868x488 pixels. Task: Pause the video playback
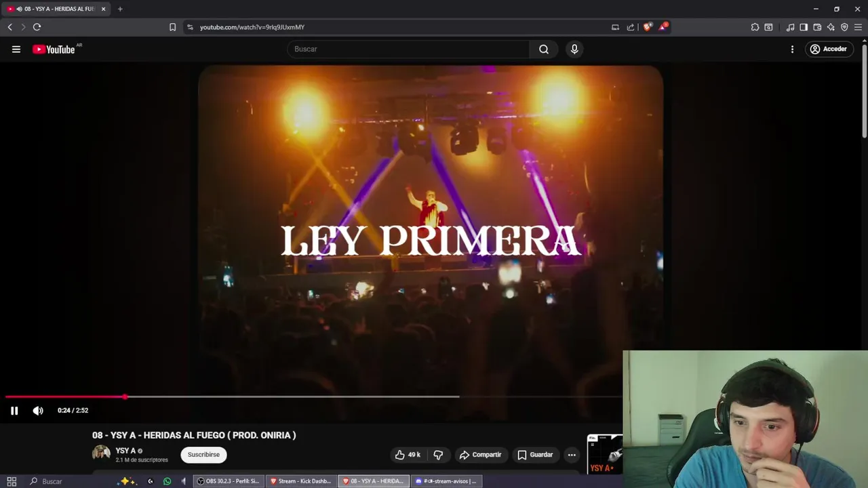tap(14, 411)
